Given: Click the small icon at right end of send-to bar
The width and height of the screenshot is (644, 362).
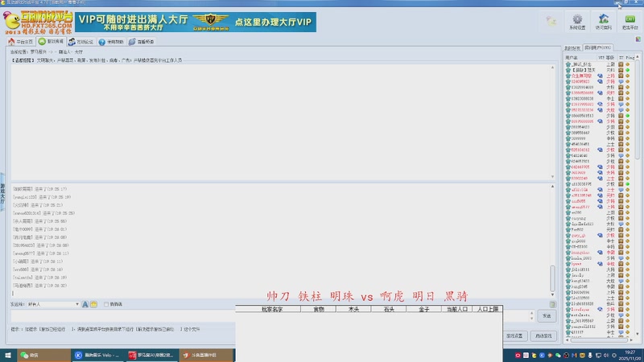Looking at the screenshot, I should click(552, 304).
